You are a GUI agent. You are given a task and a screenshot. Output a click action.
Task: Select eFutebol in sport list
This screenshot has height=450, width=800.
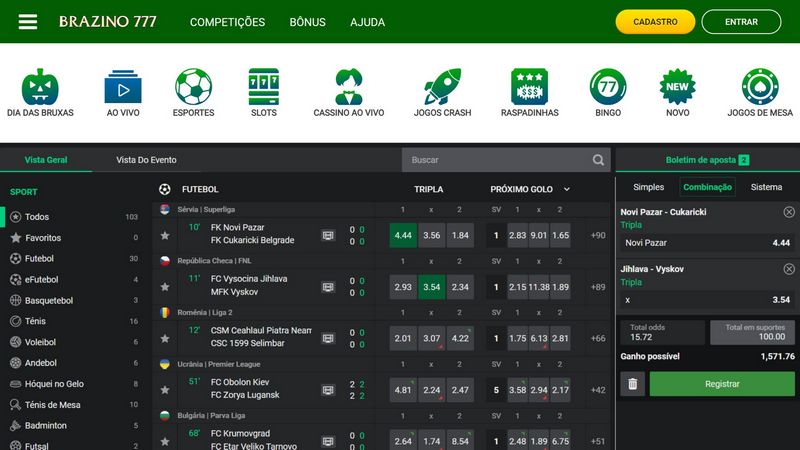coord(74,280)
